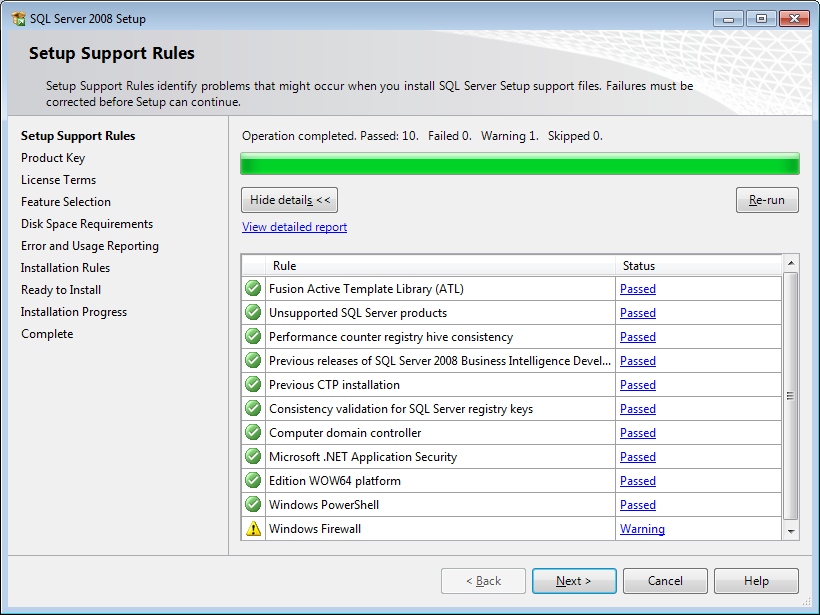Click the check icon beside Windows PowerShell
The image size is (820, 615).
pos(253,505)
